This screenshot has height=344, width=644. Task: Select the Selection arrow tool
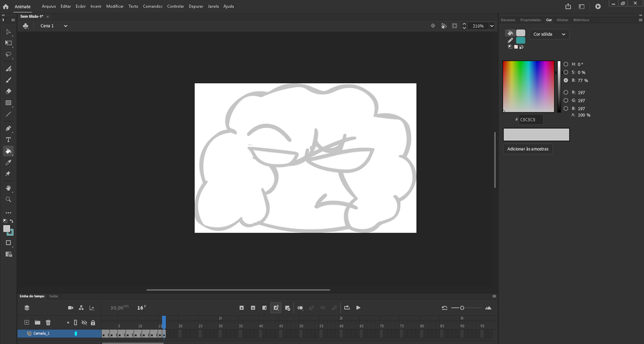tap(8, 31)
